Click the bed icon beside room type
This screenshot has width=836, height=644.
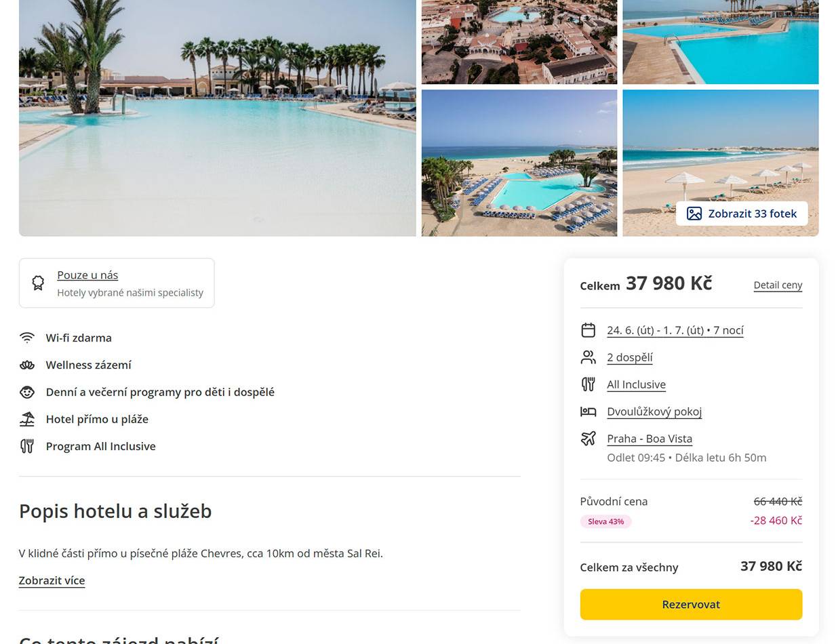click(588, 411)
